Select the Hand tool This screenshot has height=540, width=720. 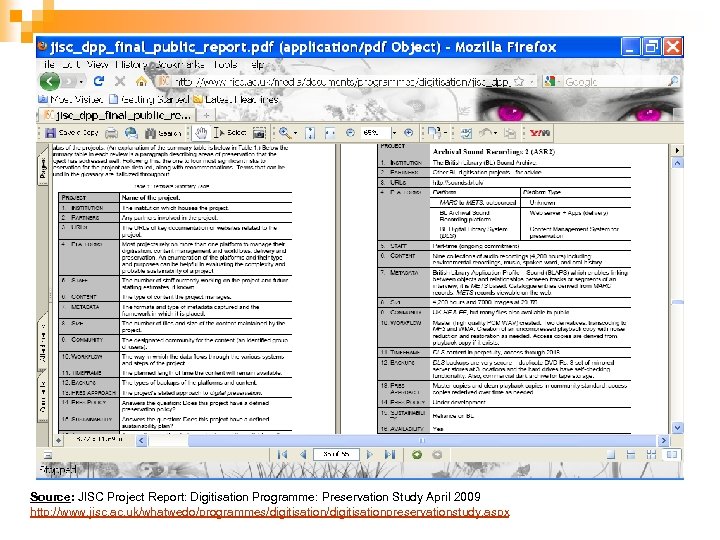pos(201,133)
